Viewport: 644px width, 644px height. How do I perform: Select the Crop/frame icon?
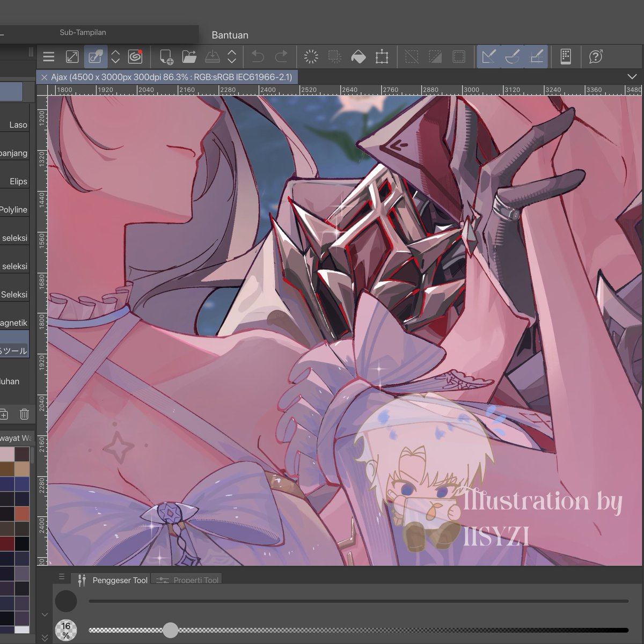coord(383,56)
